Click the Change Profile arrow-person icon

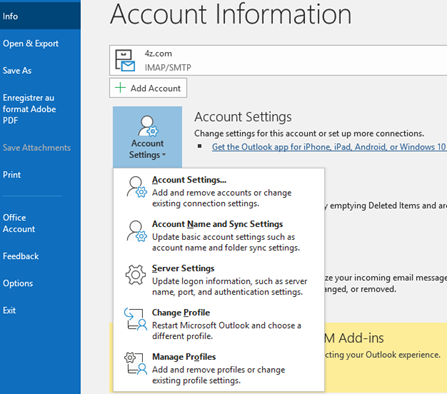click(135, 319)
